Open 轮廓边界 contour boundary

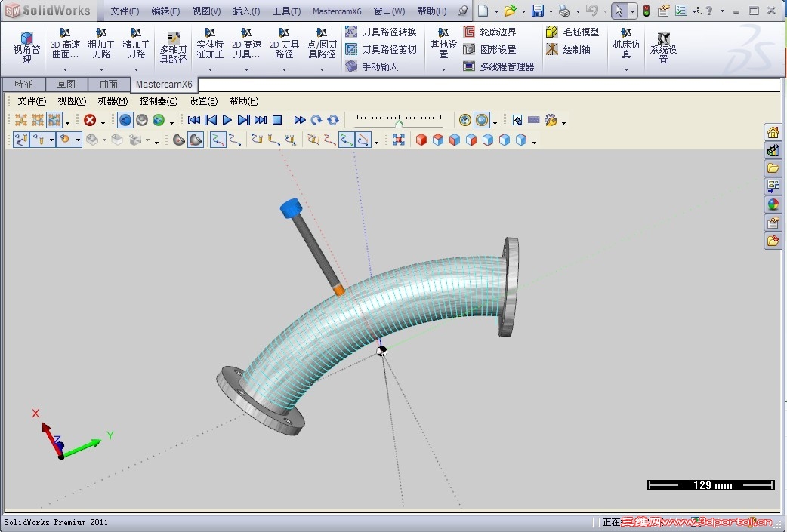point(489,32)
